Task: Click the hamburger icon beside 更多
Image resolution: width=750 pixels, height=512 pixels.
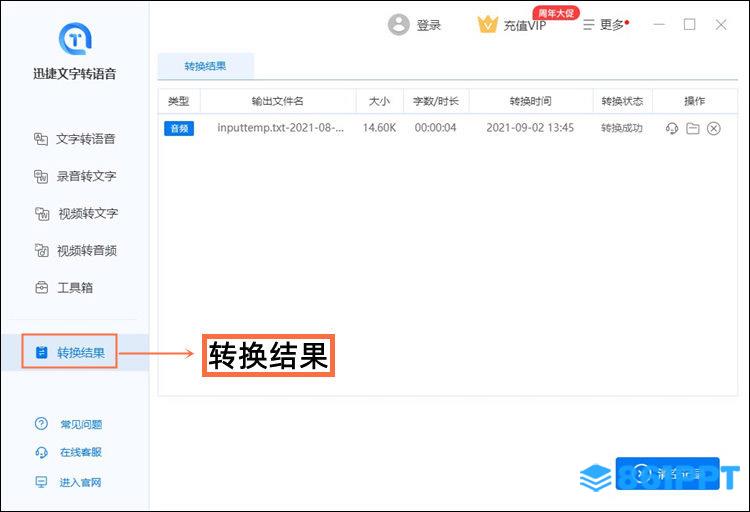Action: 589,25
